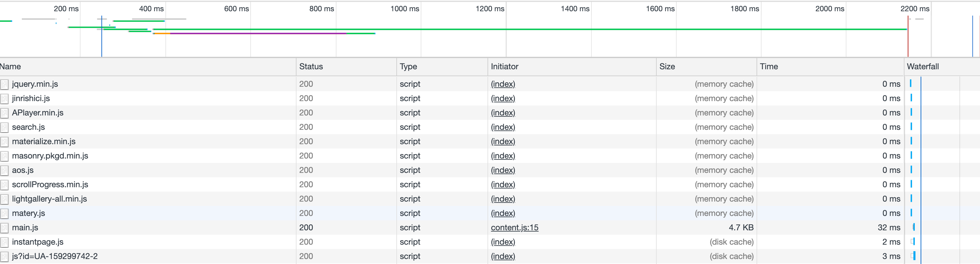Sort by the Time column header

[768, 66]
